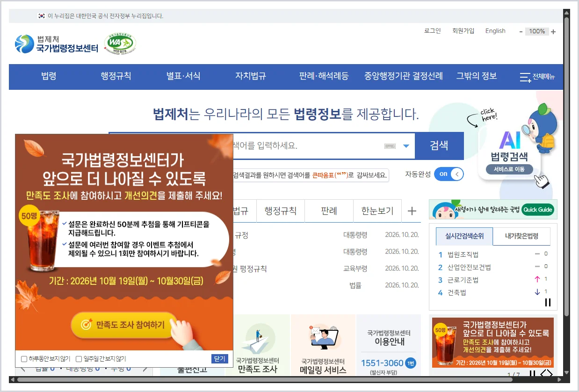579x392 pixels.
Task: Click the 국가법령정보센터 logo
Action: (x=57, y=44)
